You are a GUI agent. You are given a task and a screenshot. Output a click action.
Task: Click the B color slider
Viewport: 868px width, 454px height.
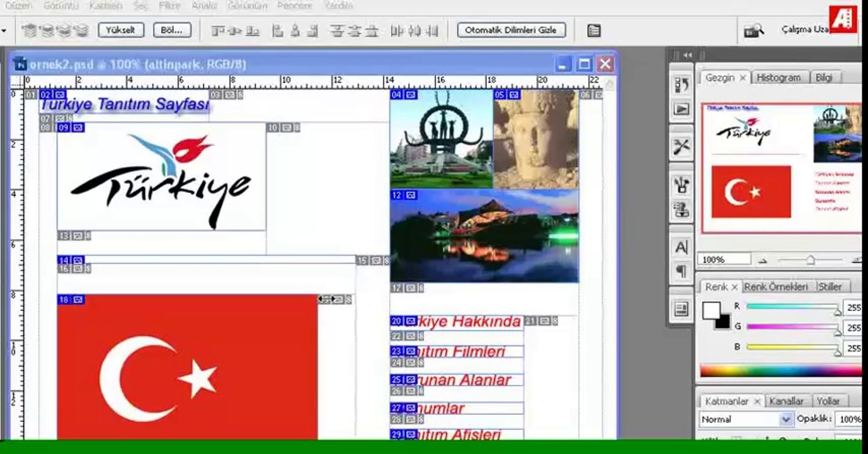(x=792, y=347)
